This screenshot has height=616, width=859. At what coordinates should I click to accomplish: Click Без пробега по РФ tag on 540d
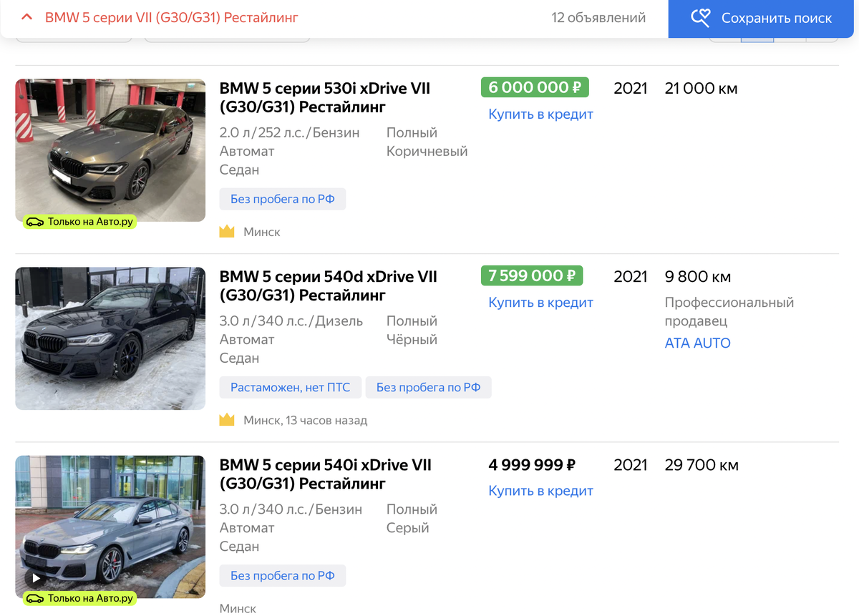429,387
